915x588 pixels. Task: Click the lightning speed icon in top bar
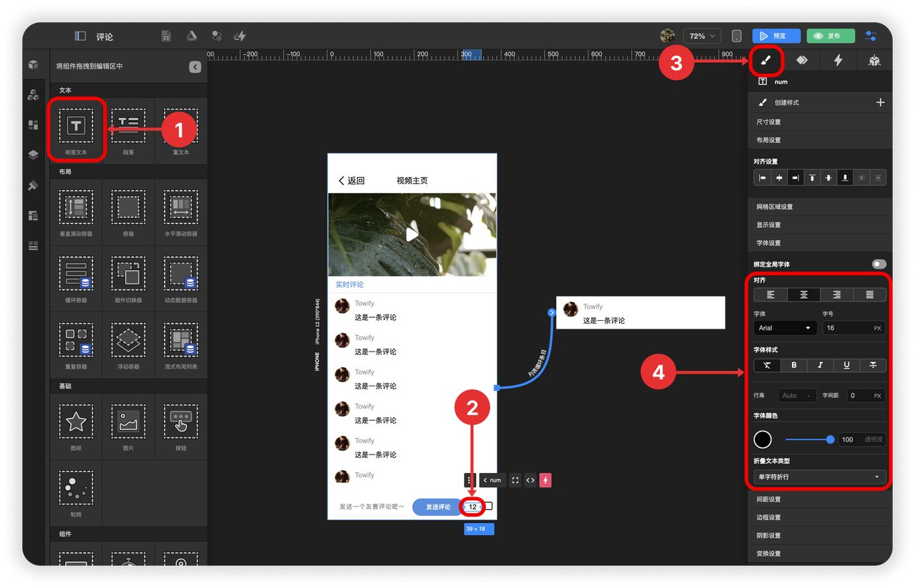(240, 36)
